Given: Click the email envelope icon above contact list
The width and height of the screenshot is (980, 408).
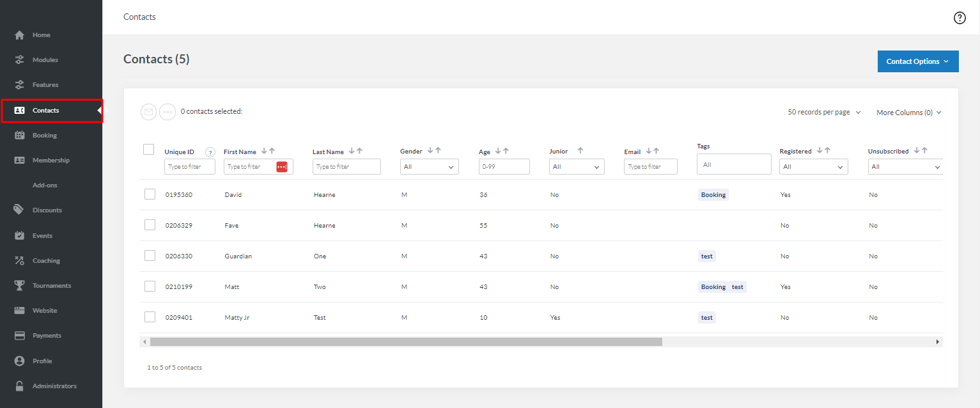Looking at the screenshot, I should [x=148, y=111].
